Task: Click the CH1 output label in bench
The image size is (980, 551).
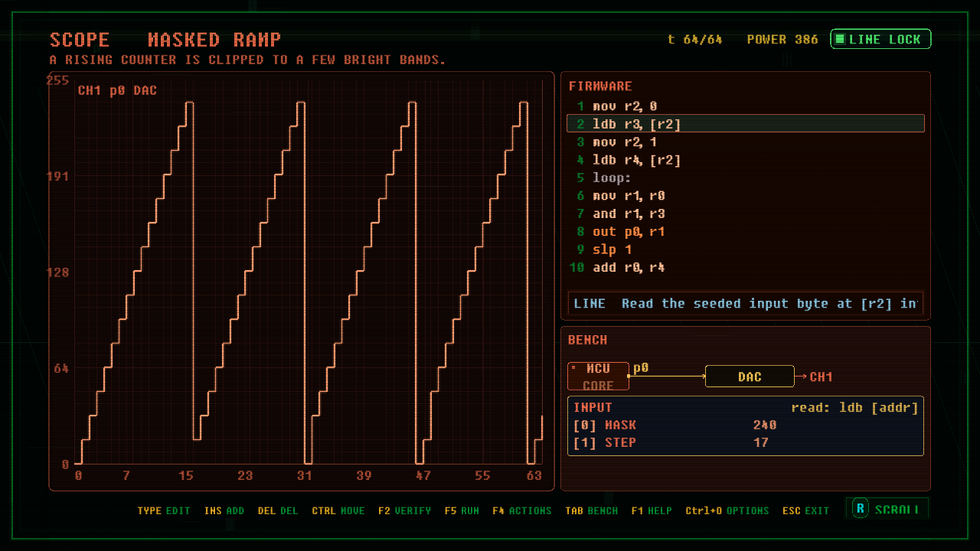Action: (821, 377)
